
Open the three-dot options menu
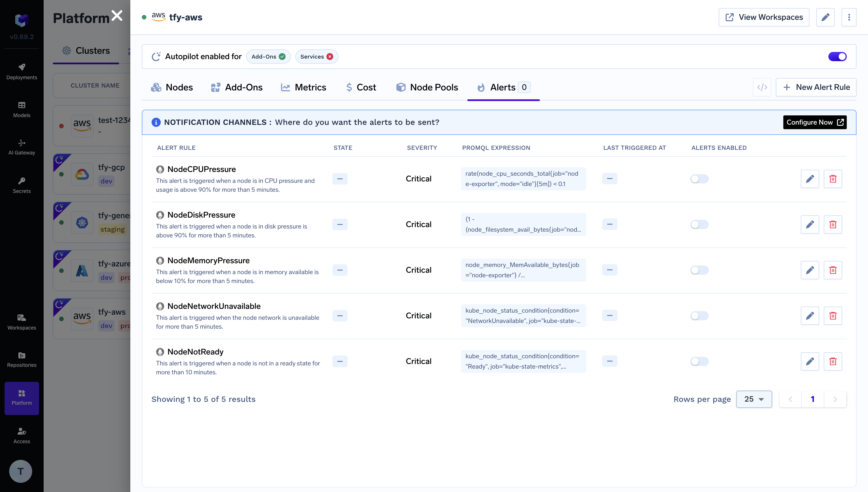pyautogui.click(x=849, y=17)
